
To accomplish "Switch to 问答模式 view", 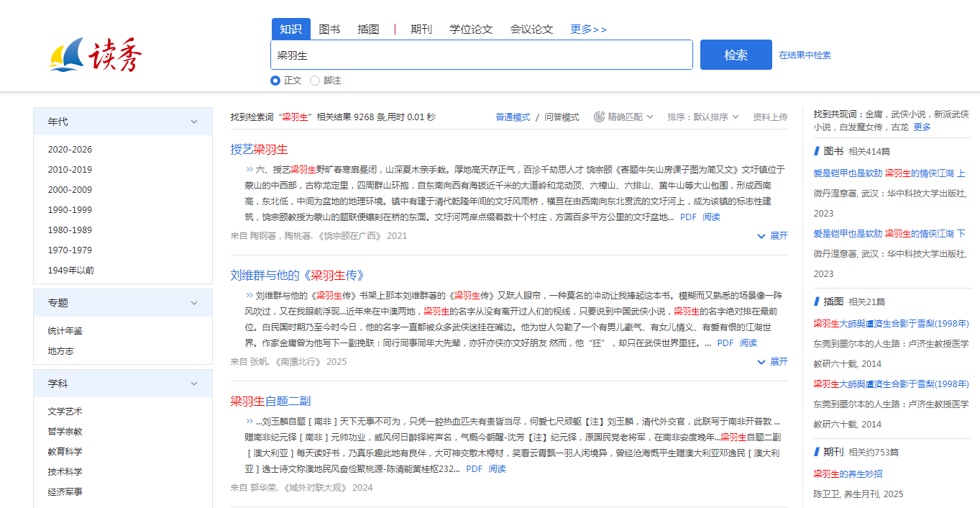I will 562,117.
